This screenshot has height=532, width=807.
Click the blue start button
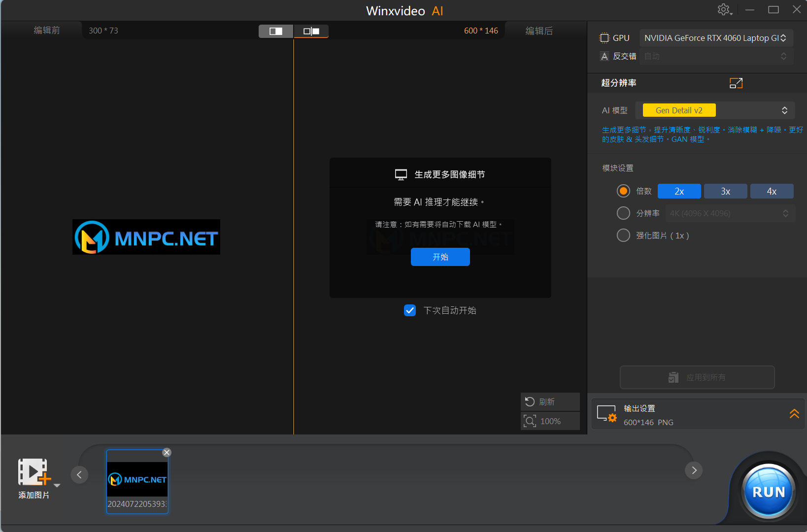tap(440, 257)
